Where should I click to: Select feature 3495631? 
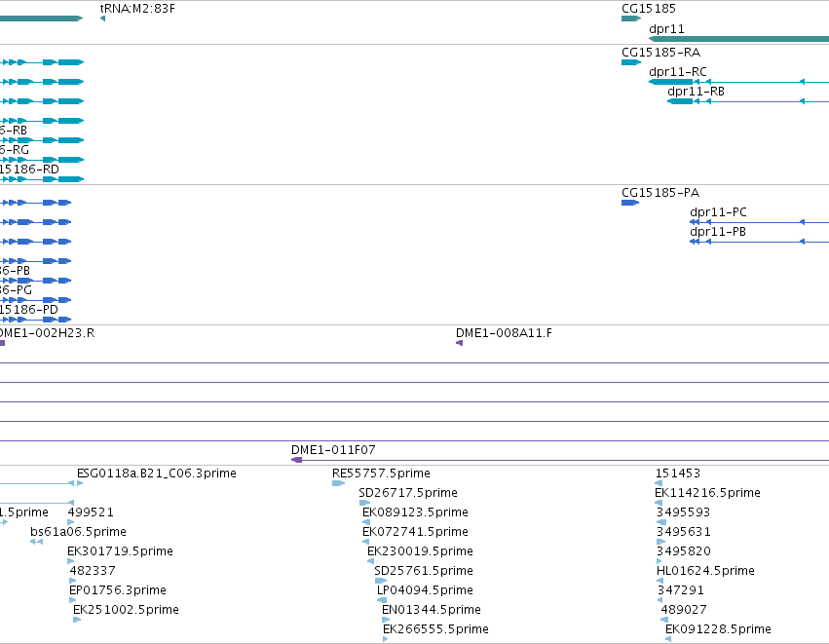[x=684, y=532]
